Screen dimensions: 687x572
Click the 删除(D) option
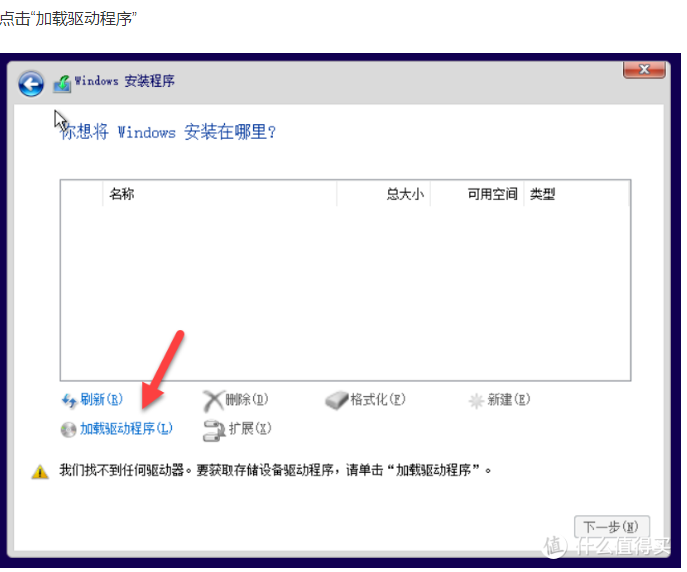pyautogui.click(x=247, y=399)
